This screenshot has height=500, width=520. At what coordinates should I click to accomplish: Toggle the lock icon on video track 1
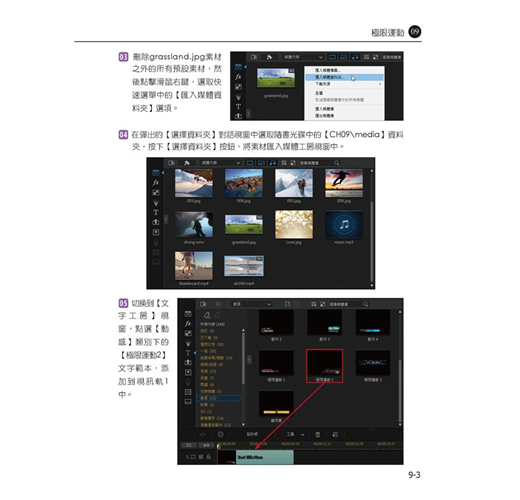pos(209,457)
